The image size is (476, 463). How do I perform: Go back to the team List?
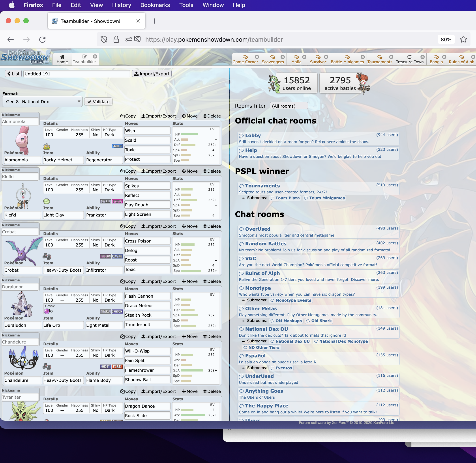(13, 74)
